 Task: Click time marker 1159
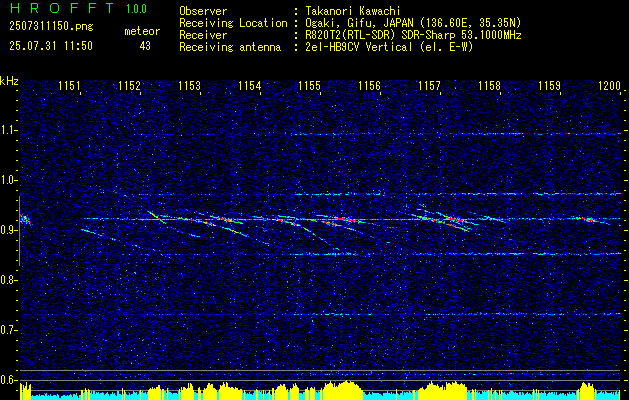pos(550,86)
